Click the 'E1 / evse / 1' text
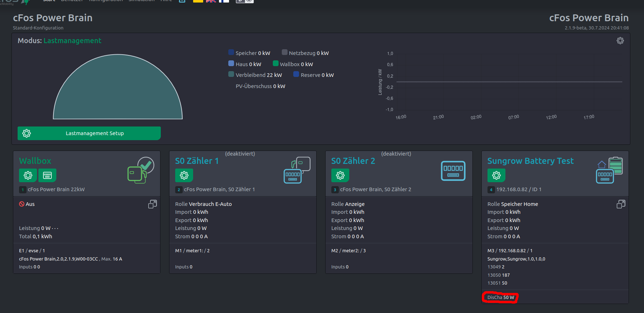This screenshot has width=644, height=313. point(32,251)
